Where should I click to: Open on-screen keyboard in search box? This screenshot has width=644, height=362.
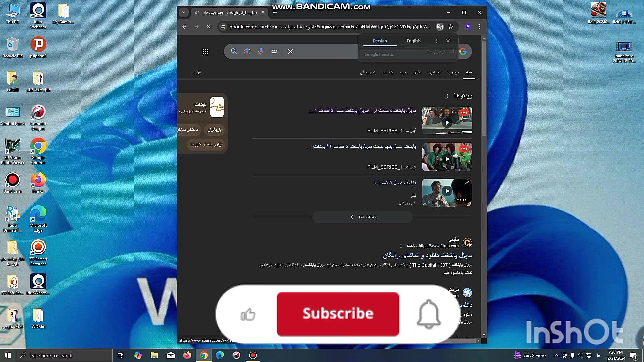tap(274, 51)
